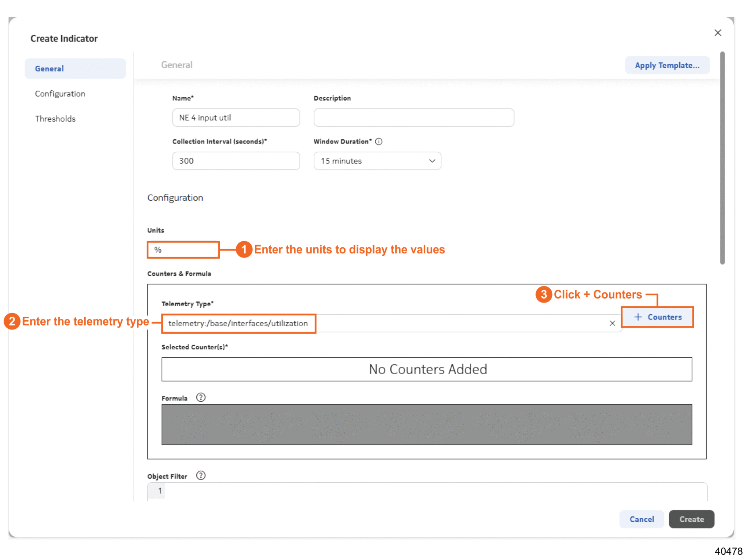
Task: Click inside the Formula editor area
Action: [427, 424]
